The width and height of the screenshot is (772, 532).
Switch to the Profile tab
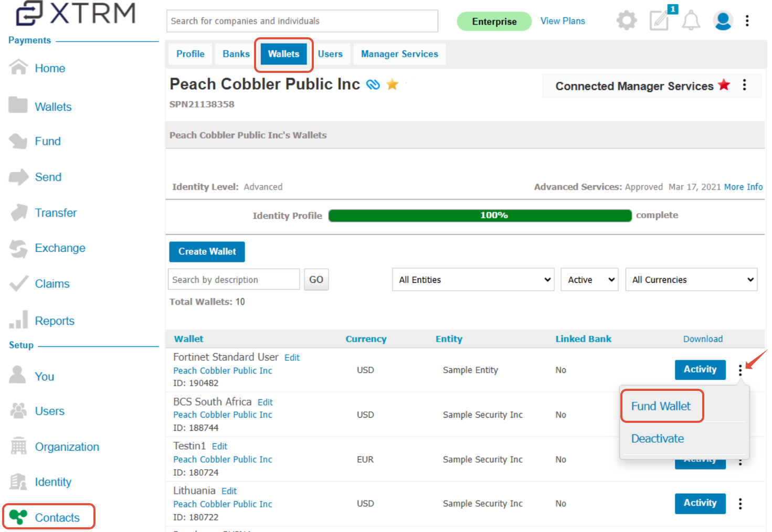click(191, 54)
